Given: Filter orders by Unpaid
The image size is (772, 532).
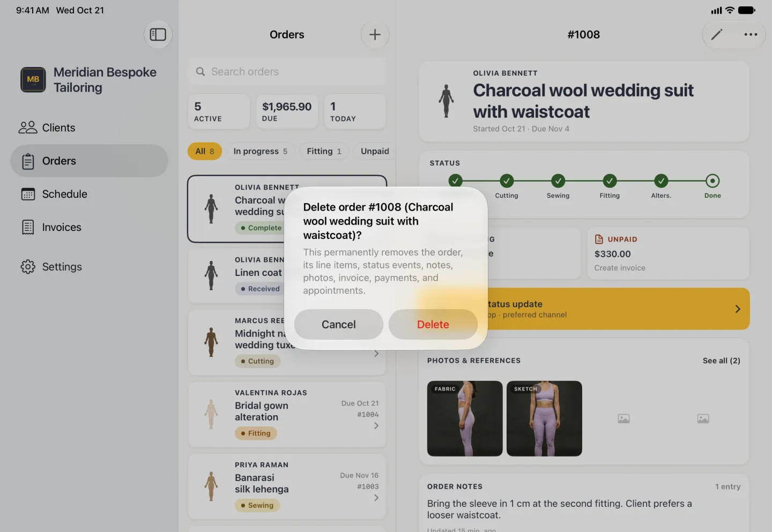Looking at the screenshot, I should coord(375,151).
